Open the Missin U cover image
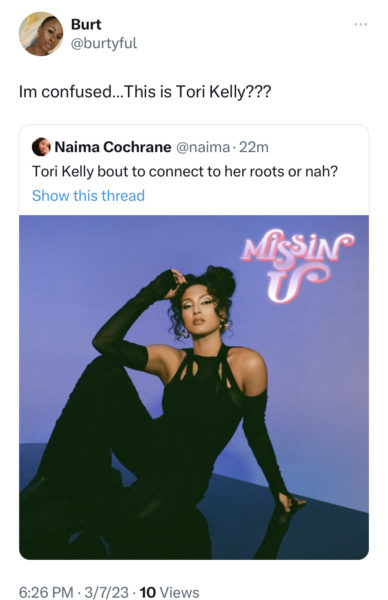 [194, 387]
